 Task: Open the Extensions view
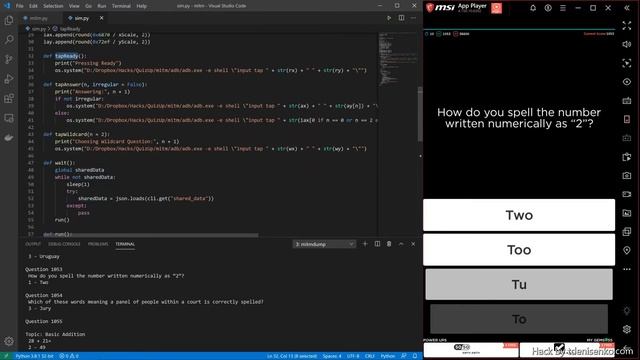point(9,98)
